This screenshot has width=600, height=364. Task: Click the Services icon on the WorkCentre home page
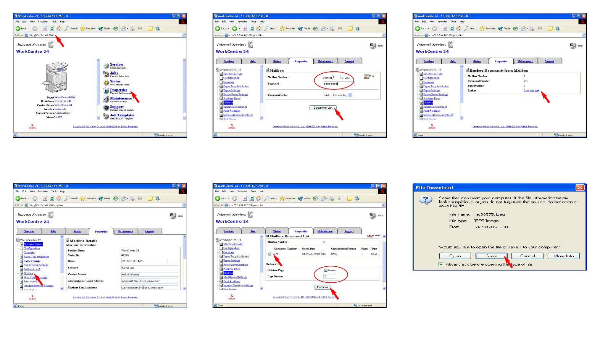tap(106, 65)
